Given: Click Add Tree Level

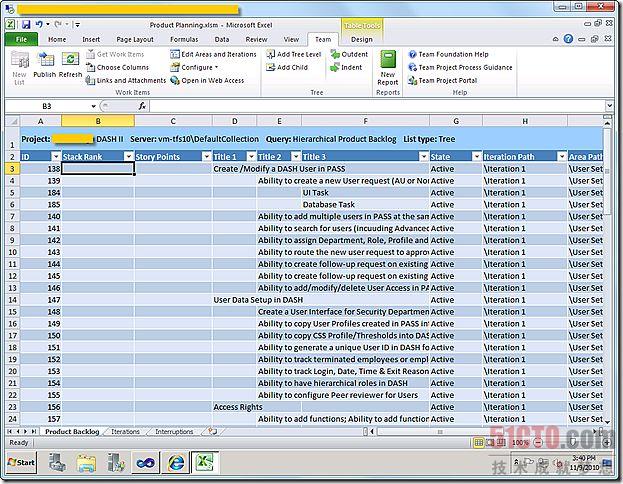Looking at the screenshot, I should click(294, 54).
